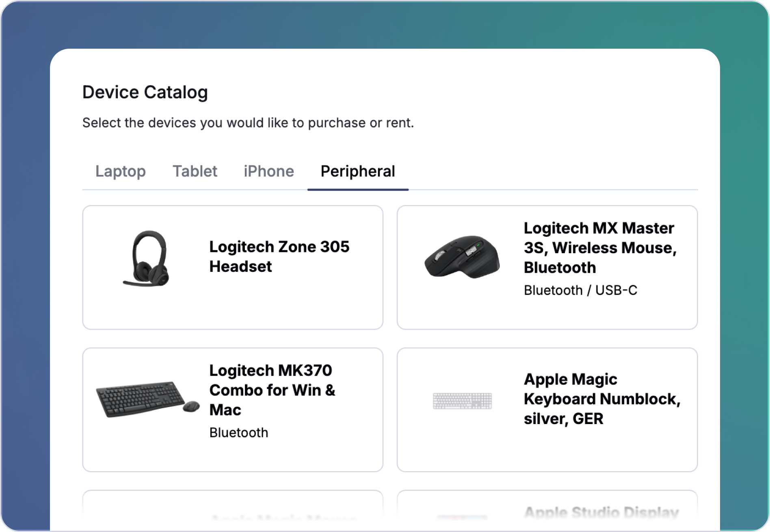The image size is (770, 532).
Task: Click the Logitech MX Master 3S mouse image
Action: pos(463,256)
